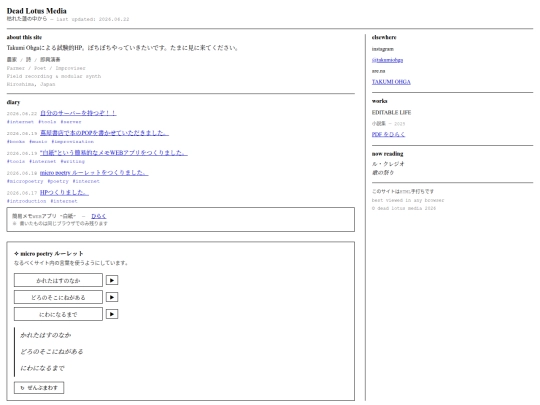Click the "instagram" label in elsewhere

pos(383,49)
